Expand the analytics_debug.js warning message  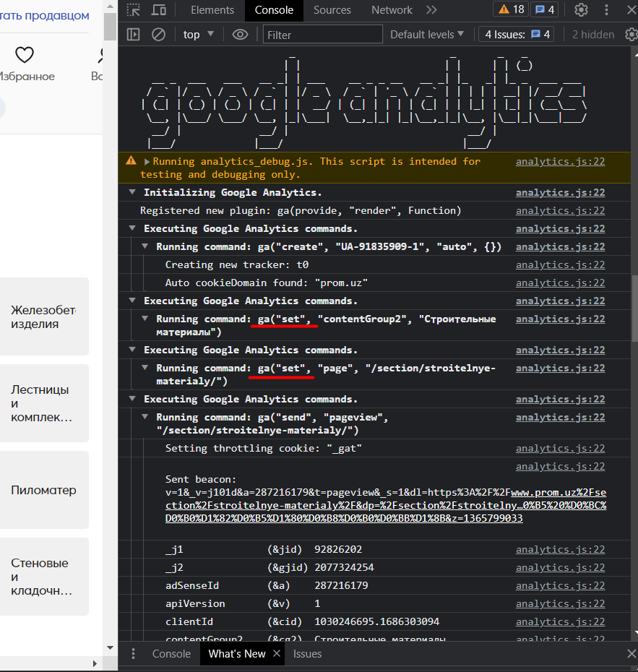pos(147,162)
